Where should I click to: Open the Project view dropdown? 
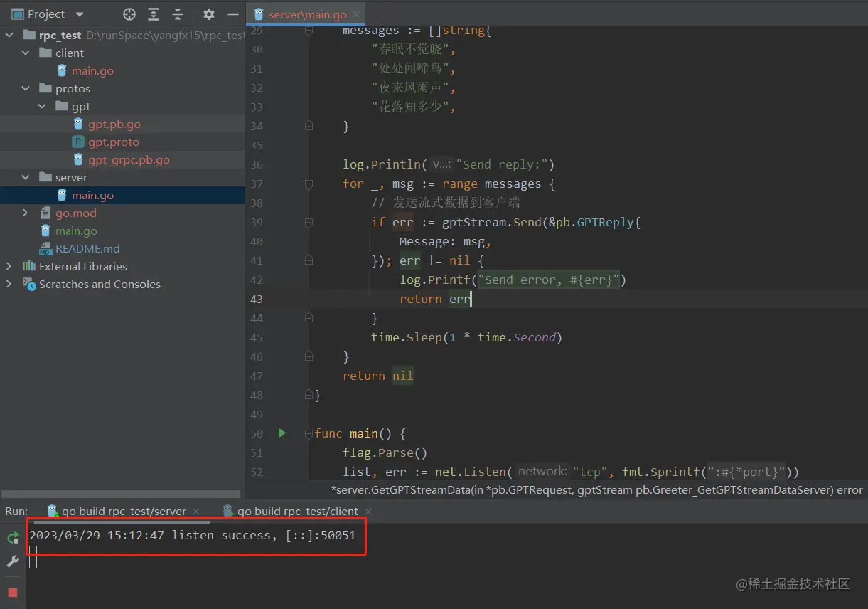pyautogui.click(x=79, y=14)
